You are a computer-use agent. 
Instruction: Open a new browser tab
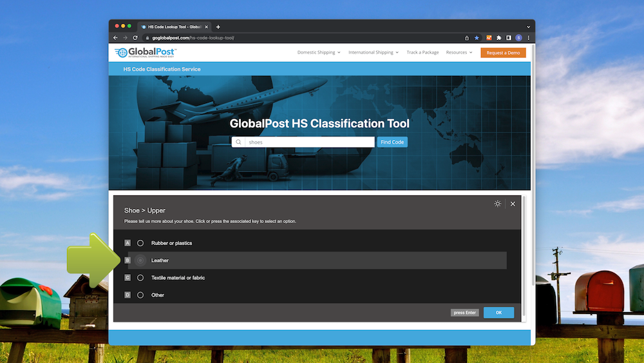pos(218,26)
